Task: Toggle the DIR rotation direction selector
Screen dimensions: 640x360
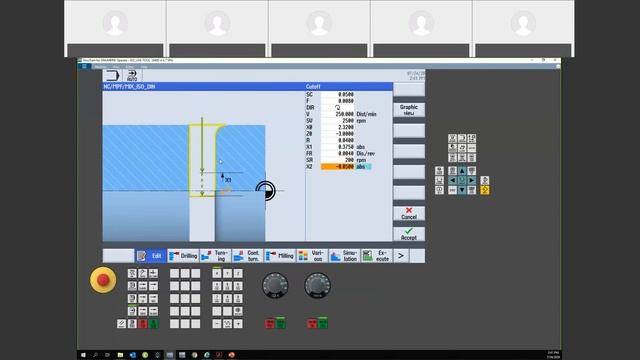Action: 338,107
